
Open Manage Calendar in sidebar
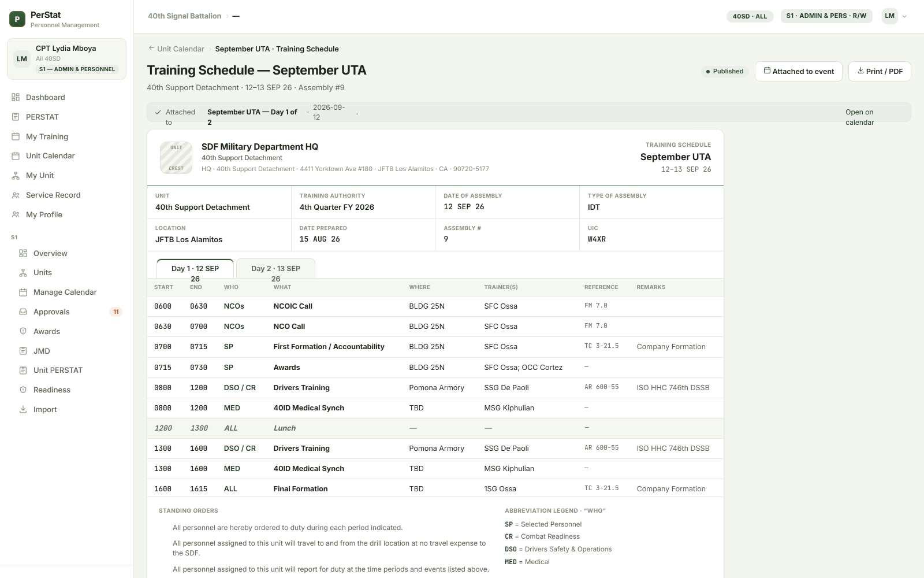pyautogui.click(x=70, y=292)
